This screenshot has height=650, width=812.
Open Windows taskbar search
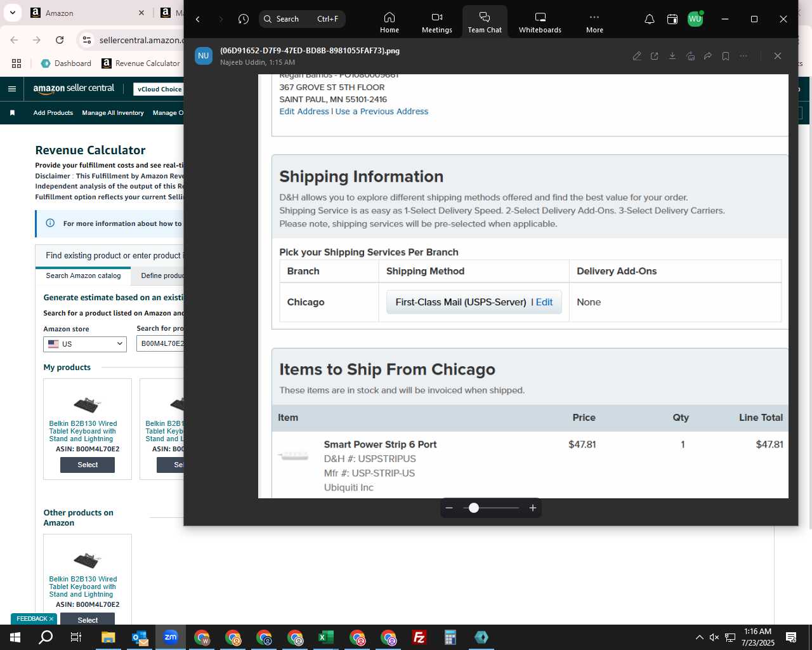pyautogui.click(x=46, y=637)
